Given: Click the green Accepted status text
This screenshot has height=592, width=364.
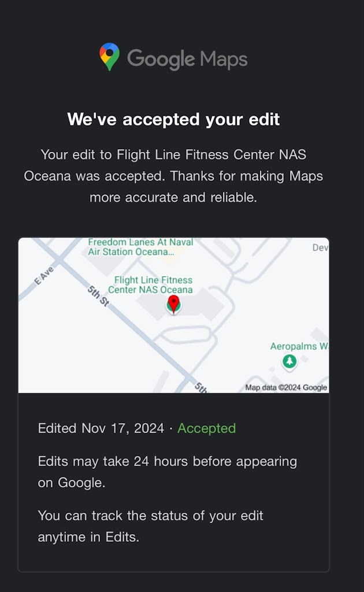Looking at the screenshot, I should pyautogui.click(x=206, y=428).
